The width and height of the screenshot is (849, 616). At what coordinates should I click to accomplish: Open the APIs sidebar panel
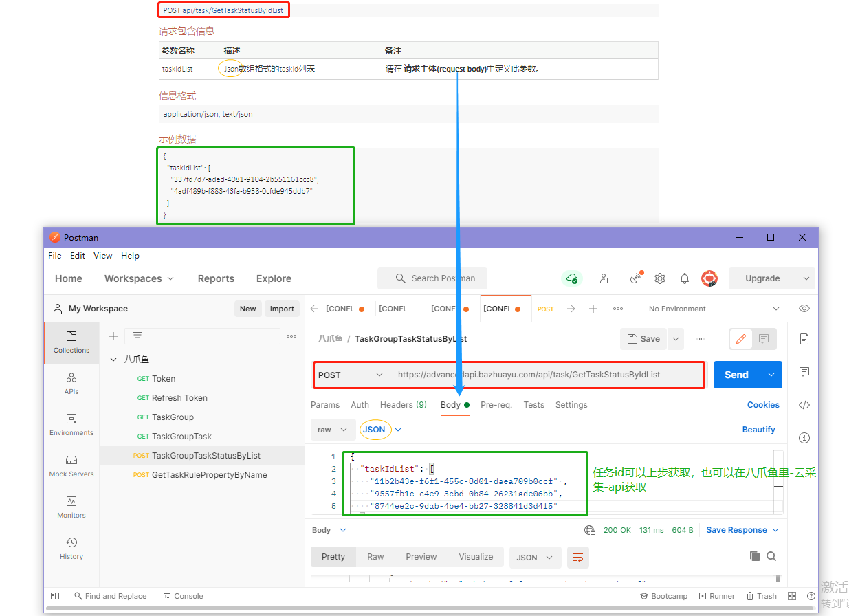pyautogui.click(x=71, y=383)
